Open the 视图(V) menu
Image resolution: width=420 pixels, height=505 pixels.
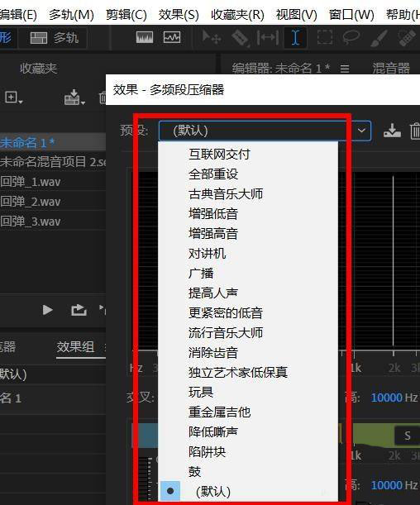296,15
